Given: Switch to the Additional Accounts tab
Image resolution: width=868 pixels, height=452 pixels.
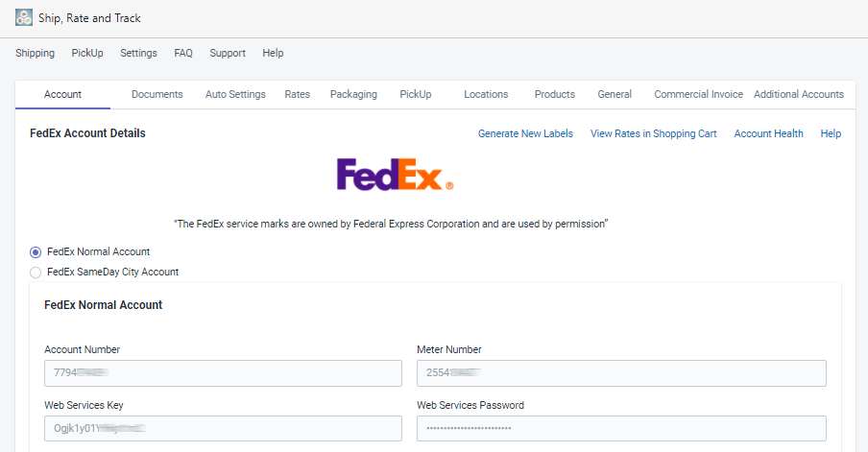Looking at the screenshot, I should [x=799, y=95].
